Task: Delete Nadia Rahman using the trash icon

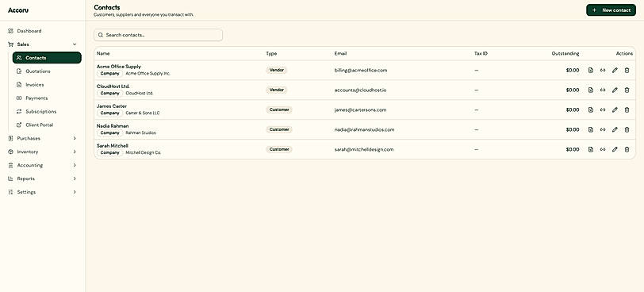Action: (627, 129)
